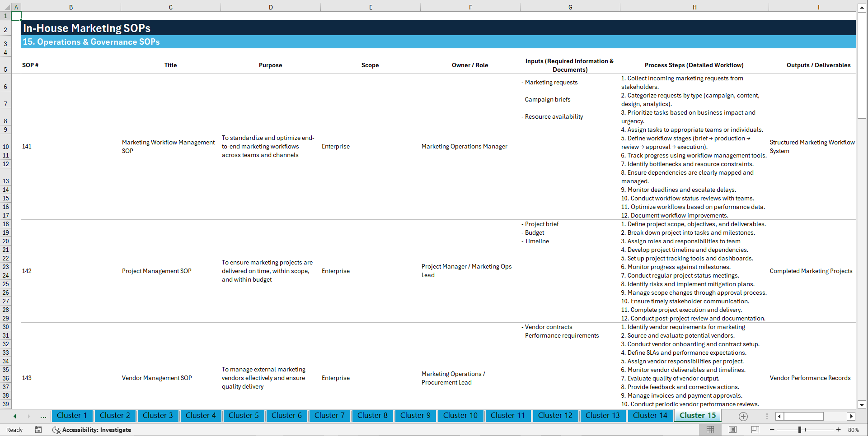The image size is (868, 436).
Task: Switch to Normal view
Action: [x=710, y=430]
